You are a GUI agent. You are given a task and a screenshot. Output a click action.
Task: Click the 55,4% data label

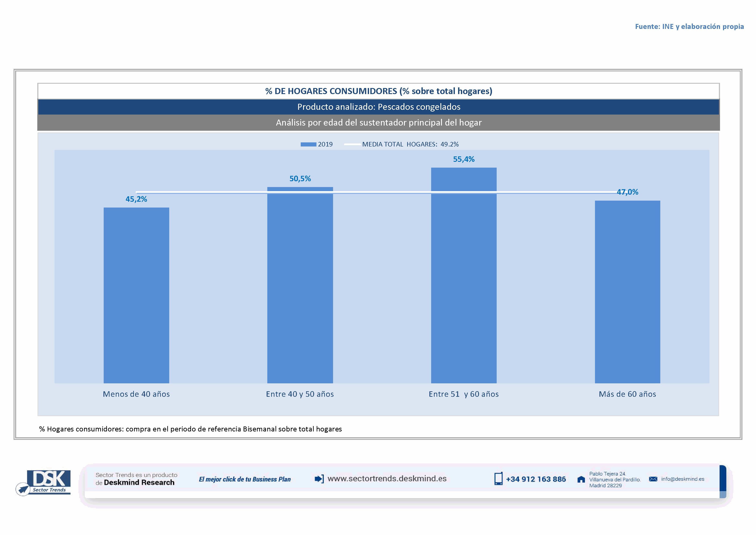pos(464,159)
